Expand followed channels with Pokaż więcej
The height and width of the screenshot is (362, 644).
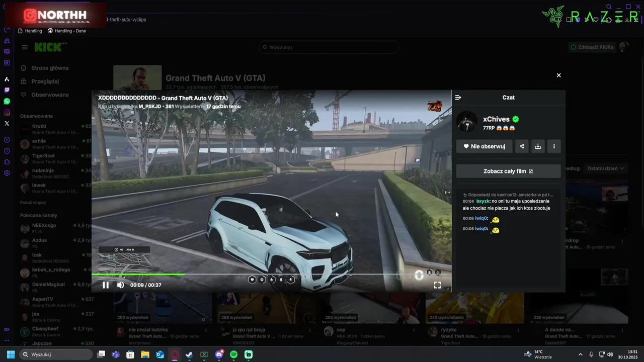tap(33, 202)
